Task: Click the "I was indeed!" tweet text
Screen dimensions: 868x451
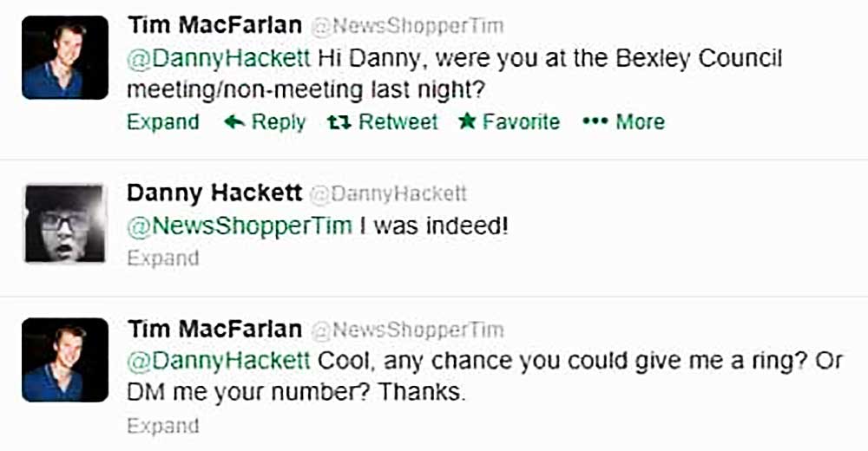Action: point(433,225)
